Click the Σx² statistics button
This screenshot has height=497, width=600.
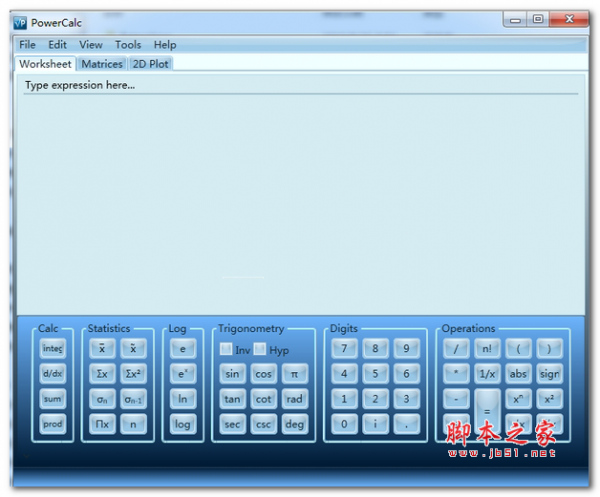coord(133,373)
